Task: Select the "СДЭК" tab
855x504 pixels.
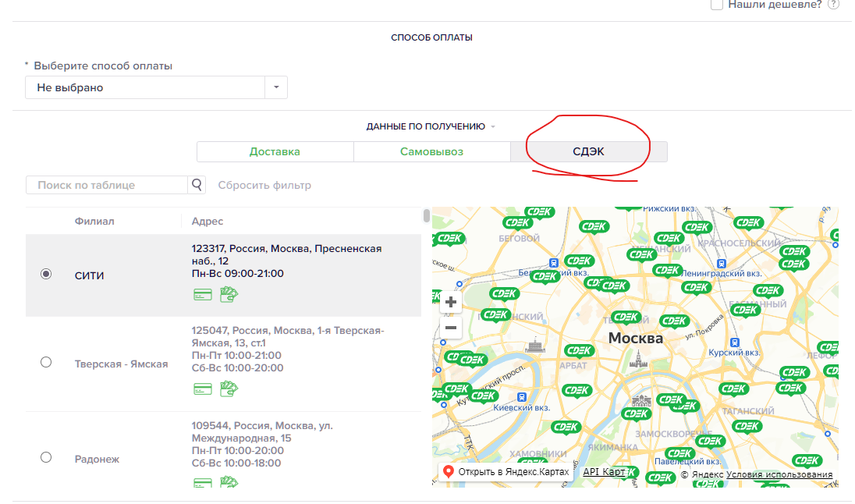Action: coord(588,151)
